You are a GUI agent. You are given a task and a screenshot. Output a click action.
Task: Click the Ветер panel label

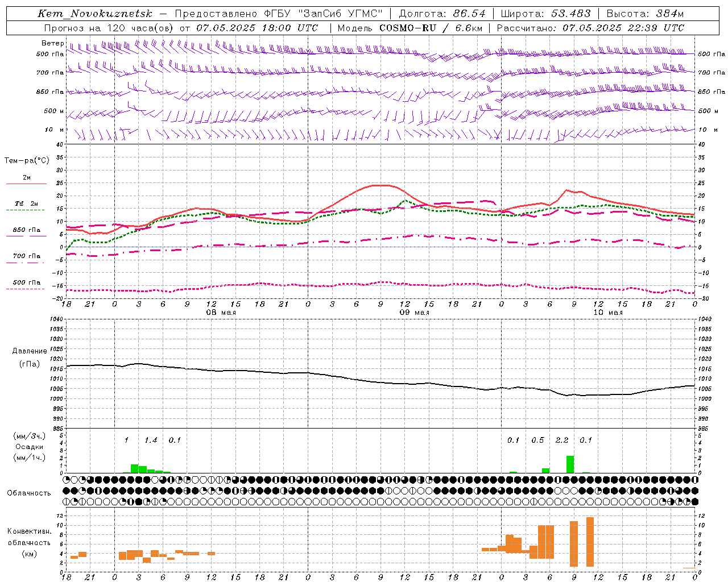(52, 43)
